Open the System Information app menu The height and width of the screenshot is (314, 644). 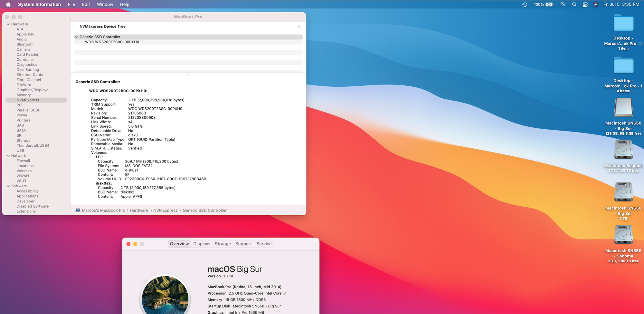tap(39, 5)
